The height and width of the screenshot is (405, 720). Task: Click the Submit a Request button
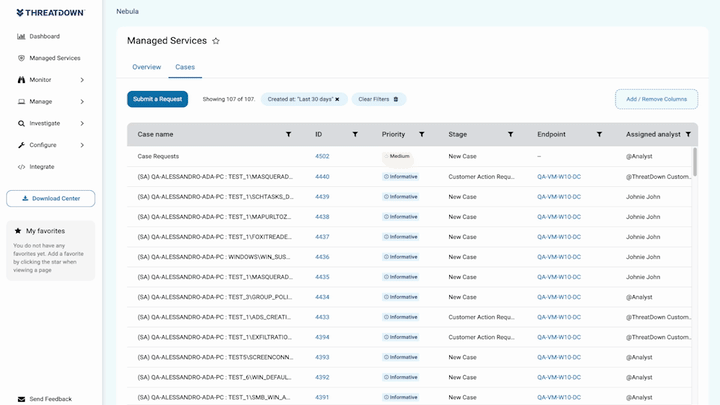click(158, 99)
